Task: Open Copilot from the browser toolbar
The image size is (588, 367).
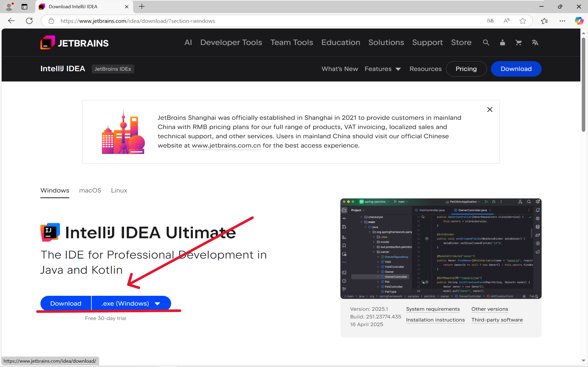Action: point(579,21)
